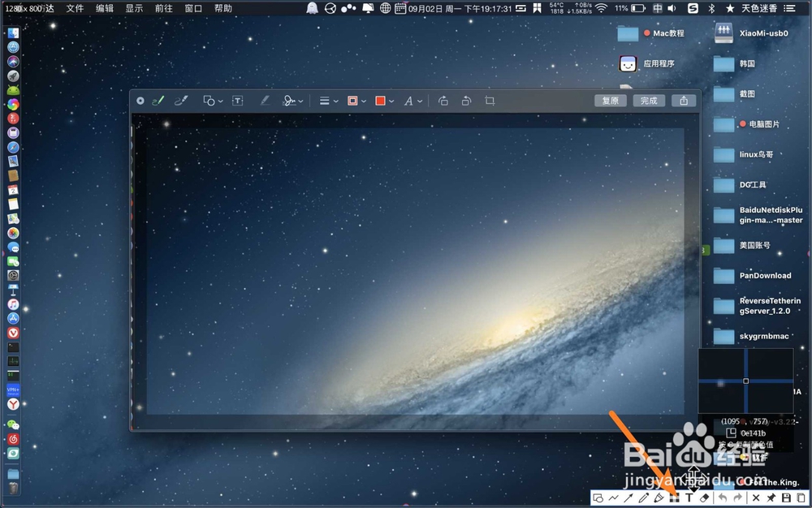The width and height of the screenshot is (812, 508).
Task: Select the T text tool in screenshot toolbar
Action: click(x=689, y=498)
